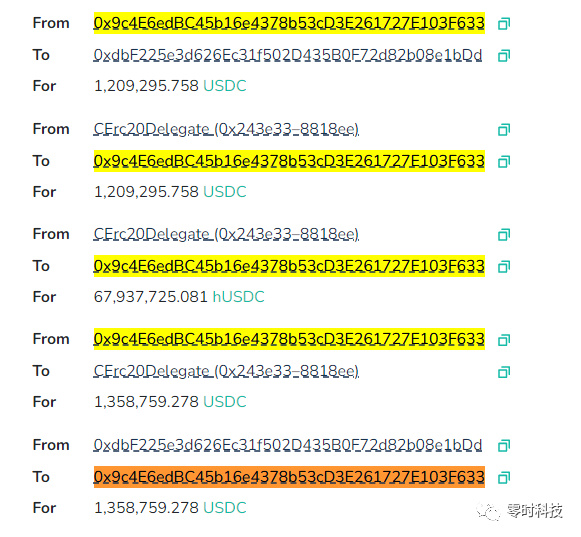Copy From address in fourth transfer
This screenshot has width=581, height=537.
tap(504, 340)
